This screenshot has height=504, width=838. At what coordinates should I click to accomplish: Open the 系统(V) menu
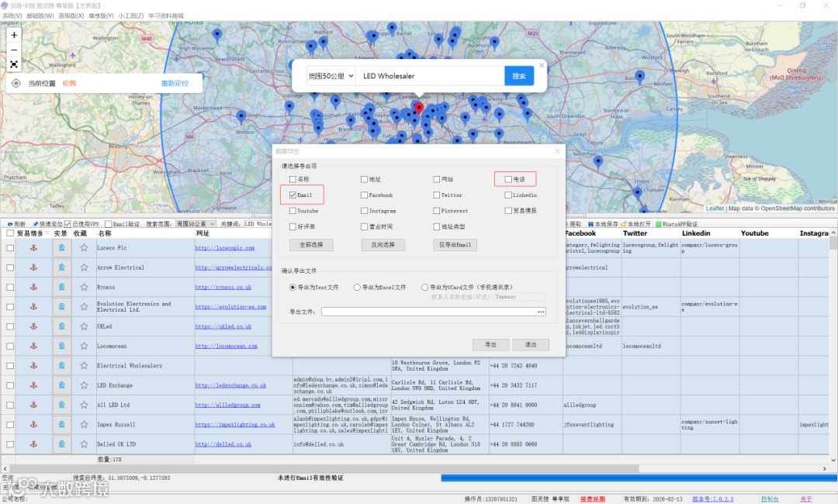coord(12,16)
